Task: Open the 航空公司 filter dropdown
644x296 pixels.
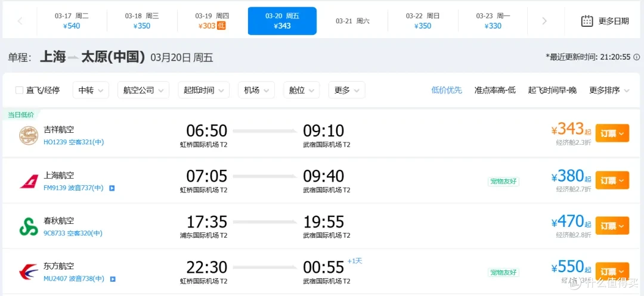Action: (x=143, y=90)
